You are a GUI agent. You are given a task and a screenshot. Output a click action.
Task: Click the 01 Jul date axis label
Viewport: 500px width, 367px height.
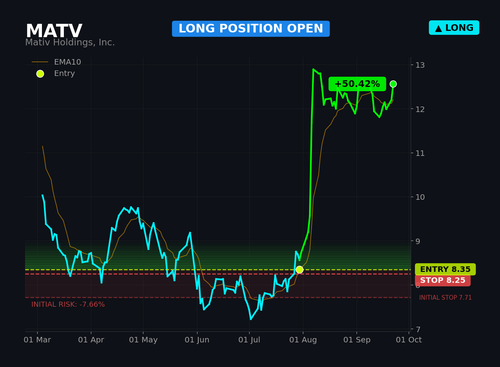(249, 340)
